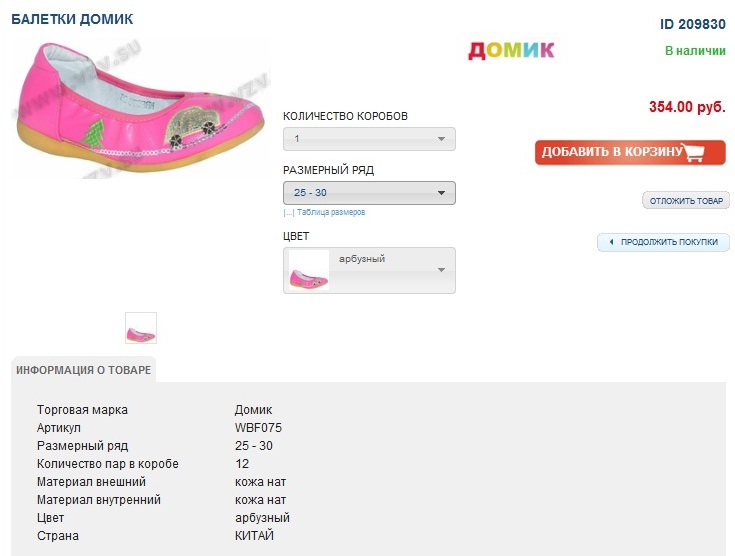Switch to the ИНФОРМАЦИЯ О ТОВАРЕ tab

(x=84, y=370)
